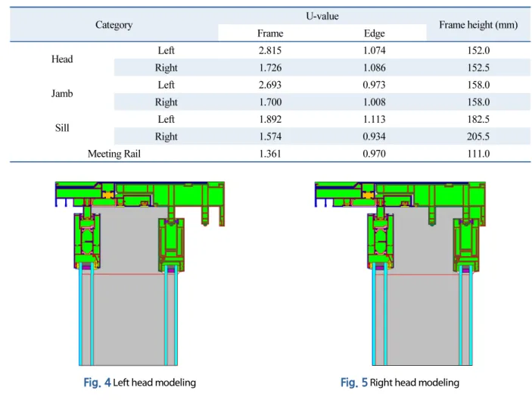The image size is (532, 406).
Task: Open the Fig. 4 link
Action: [x=97, y=383]
